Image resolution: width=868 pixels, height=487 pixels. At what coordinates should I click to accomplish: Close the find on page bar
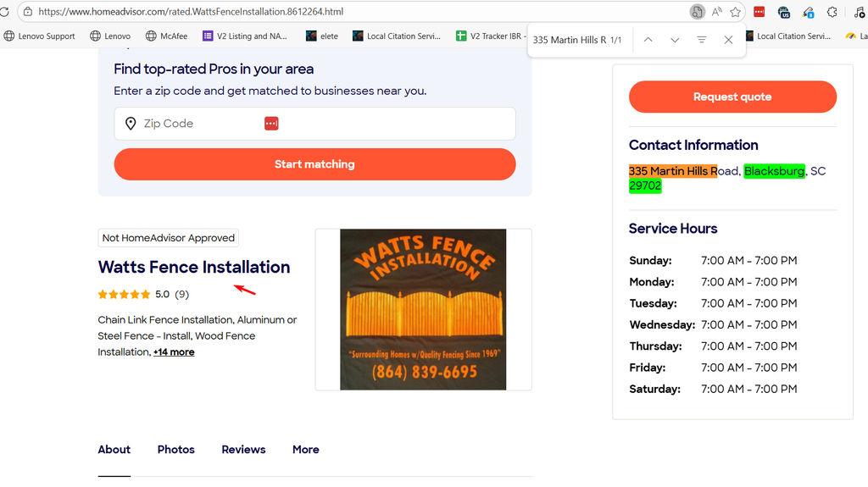coord(728,40)
